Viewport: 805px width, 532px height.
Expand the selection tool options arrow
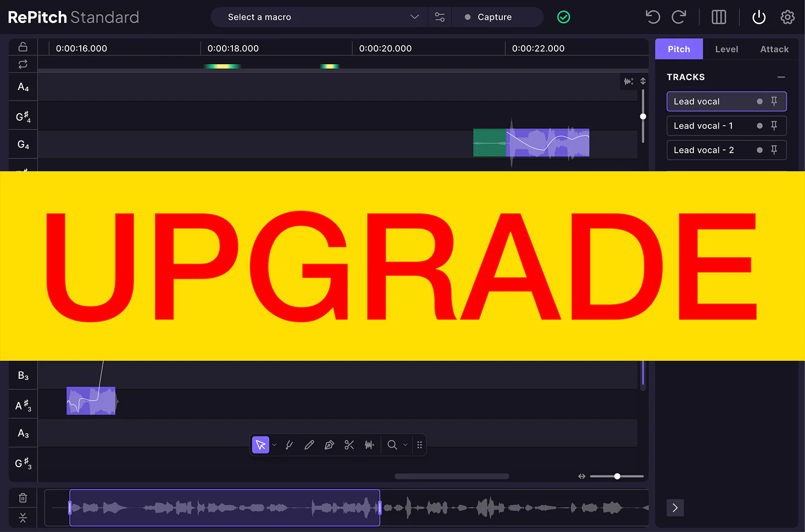click(x=274, y=445)
